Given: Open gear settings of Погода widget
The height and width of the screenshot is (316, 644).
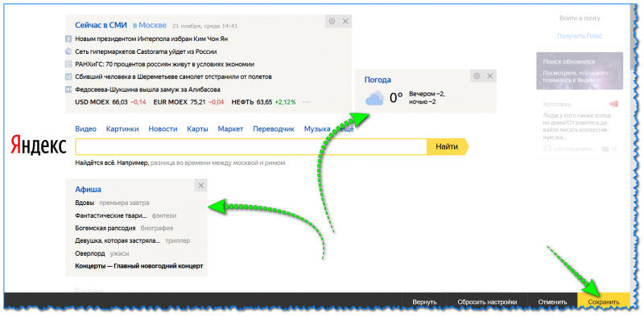Looking at the screenshot, I should click(477, 76).
